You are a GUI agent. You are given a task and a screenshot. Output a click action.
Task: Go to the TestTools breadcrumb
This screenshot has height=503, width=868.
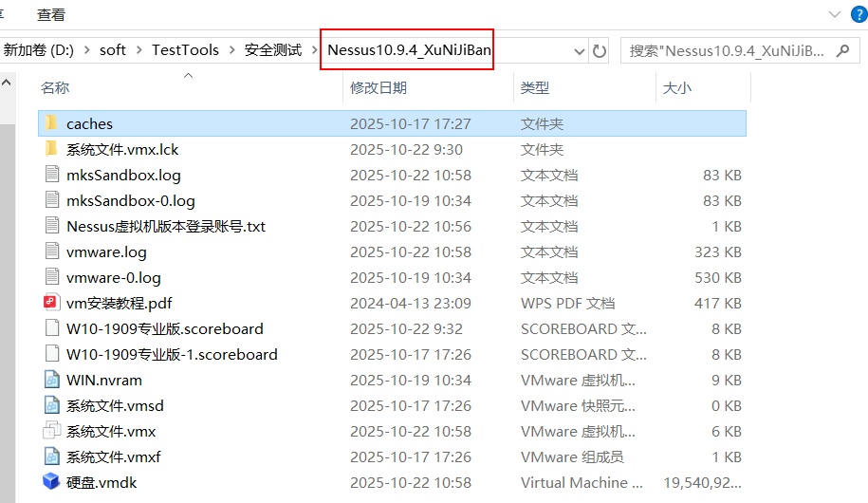[x=185, y=50]
